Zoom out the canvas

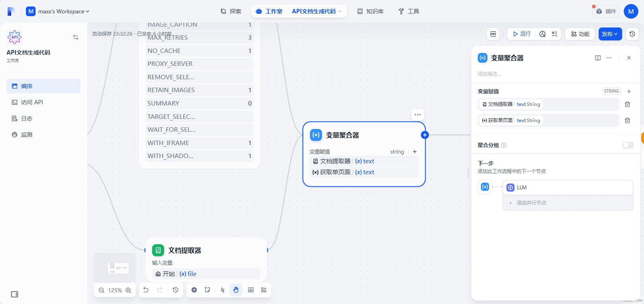[102, 290]
